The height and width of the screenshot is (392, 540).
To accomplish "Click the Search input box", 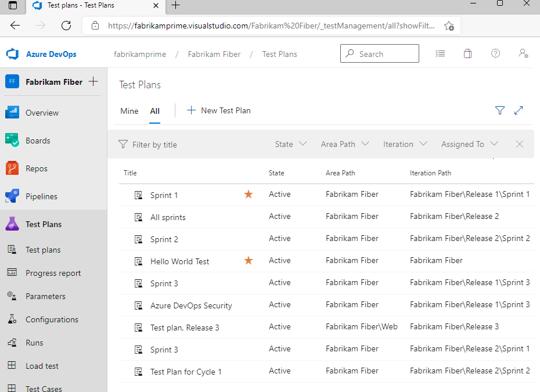I will click(x=380, y=53).
